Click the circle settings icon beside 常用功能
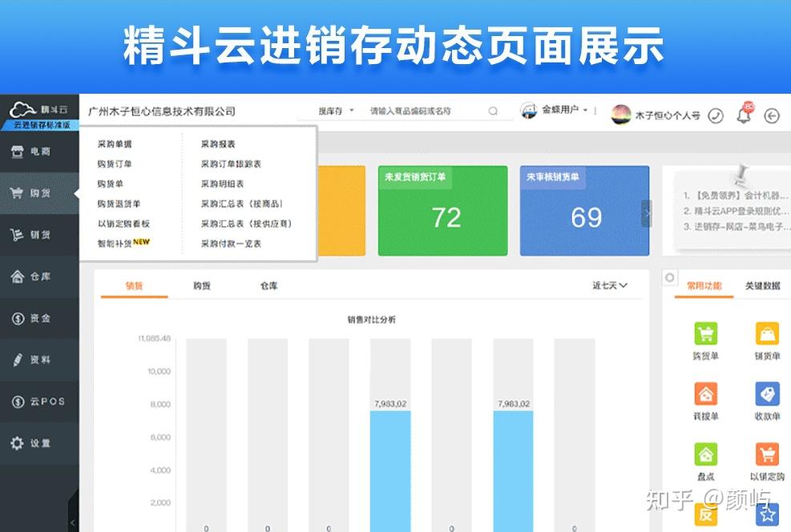The width and height of the screenshot is (791, 532). 669,277
